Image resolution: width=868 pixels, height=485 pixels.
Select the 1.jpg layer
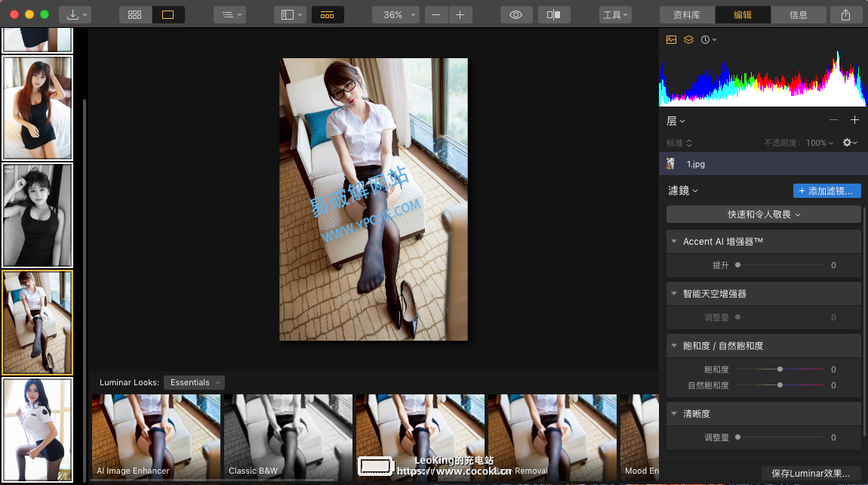tap(763, 164)
